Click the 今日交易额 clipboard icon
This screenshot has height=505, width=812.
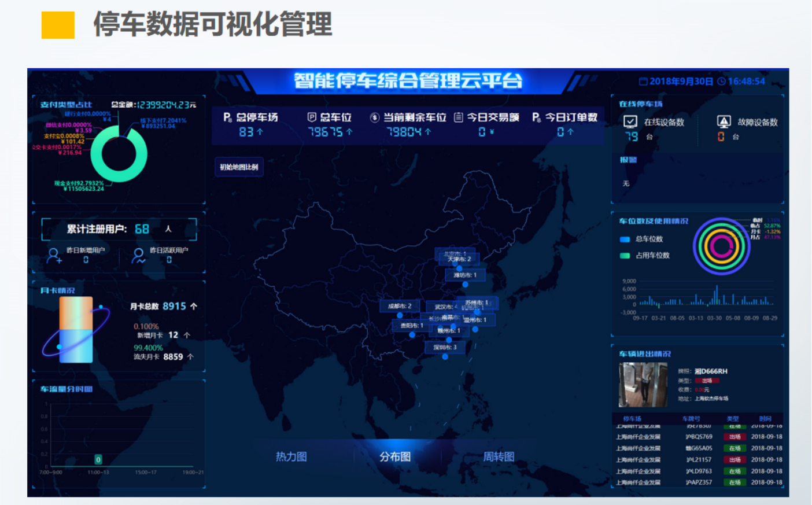(x=458, y=117)
